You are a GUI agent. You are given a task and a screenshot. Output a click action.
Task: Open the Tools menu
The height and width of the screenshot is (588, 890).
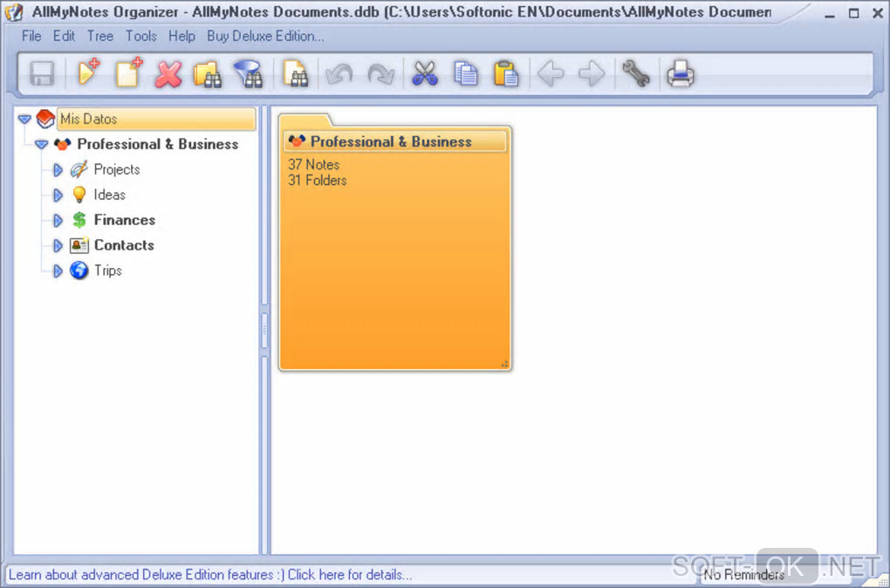click(140, 37)
